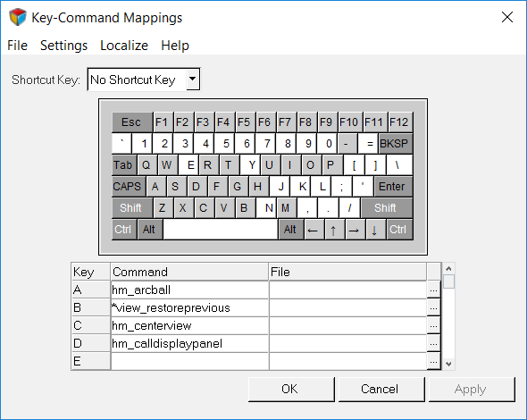The width and height of the screenshot is (527, 420).
Task: Open the Shortcut Key dropdown
Action: coord(192,80)
